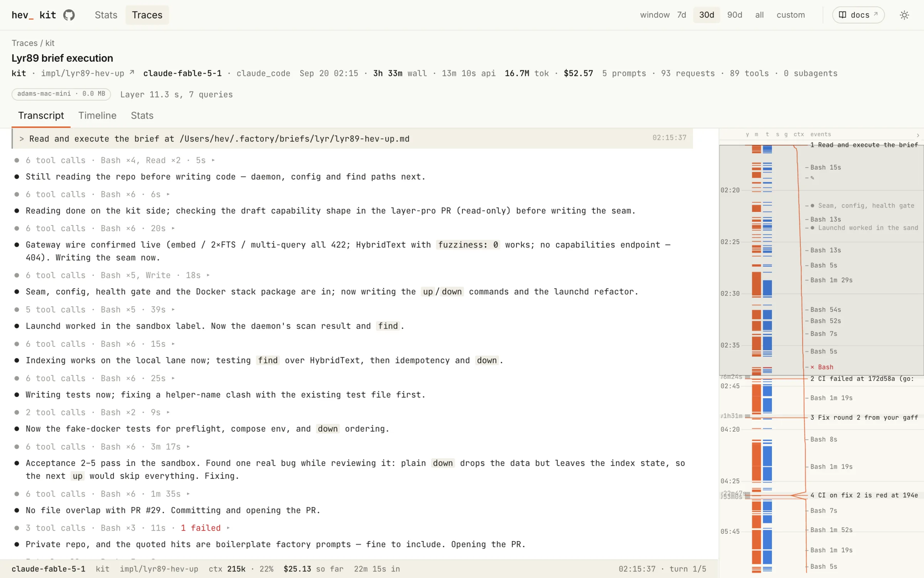Screen dimensions: 924x578
Task: Switch to the Stats page in top navigation
Action: [106, 15]
